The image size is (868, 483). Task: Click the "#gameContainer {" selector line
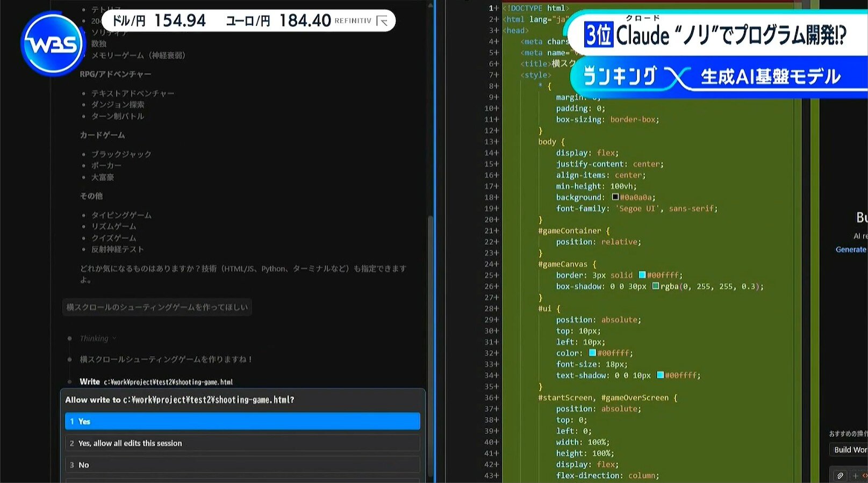(574, 231)
